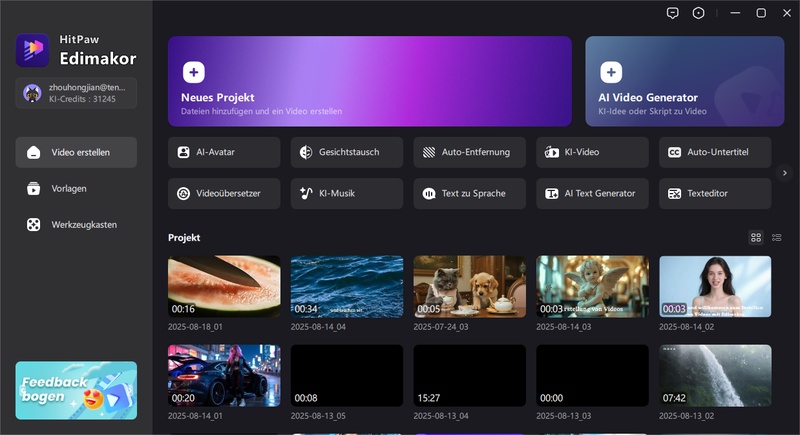800x435 pixels.
Task: Click the Gesichtstausch face swap icon
Action: [306, 152]
